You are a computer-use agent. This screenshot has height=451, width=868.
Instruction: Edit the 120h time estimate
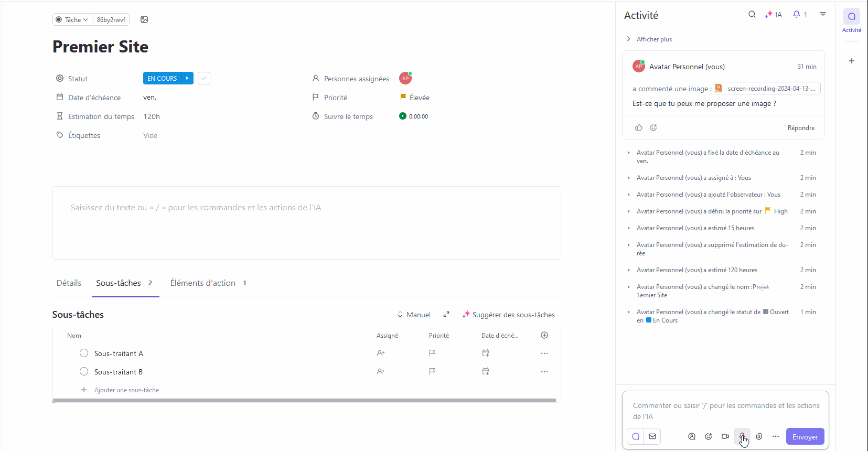click(x=152, y=116)
